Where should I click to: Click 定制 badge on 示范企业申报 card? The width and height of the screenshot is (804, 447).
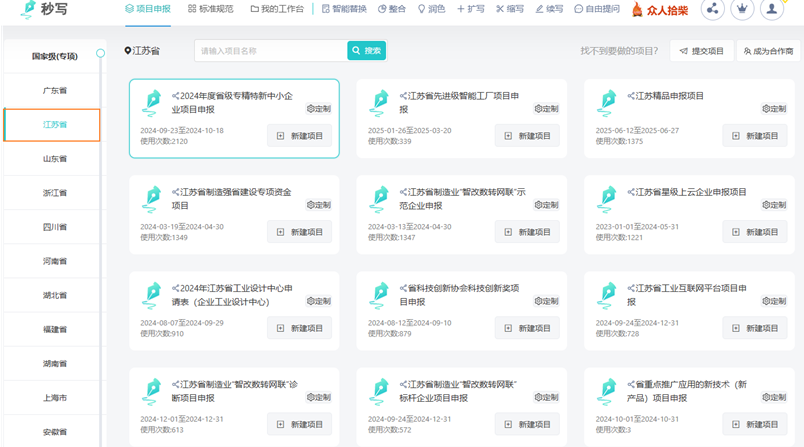[x=547, y=205]
